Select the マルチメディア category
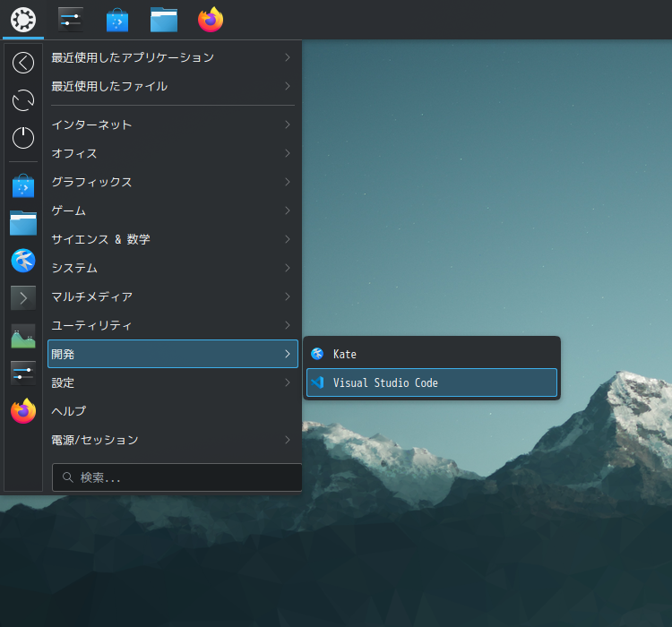 (x=172, y=296)
